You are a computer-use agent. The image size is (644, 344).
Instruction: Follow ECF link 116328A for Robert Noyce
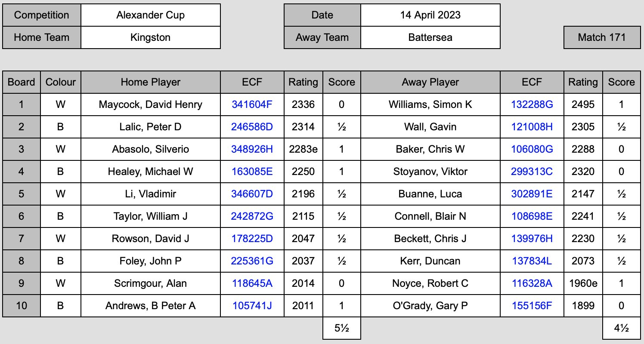click(x=532, y=283)
